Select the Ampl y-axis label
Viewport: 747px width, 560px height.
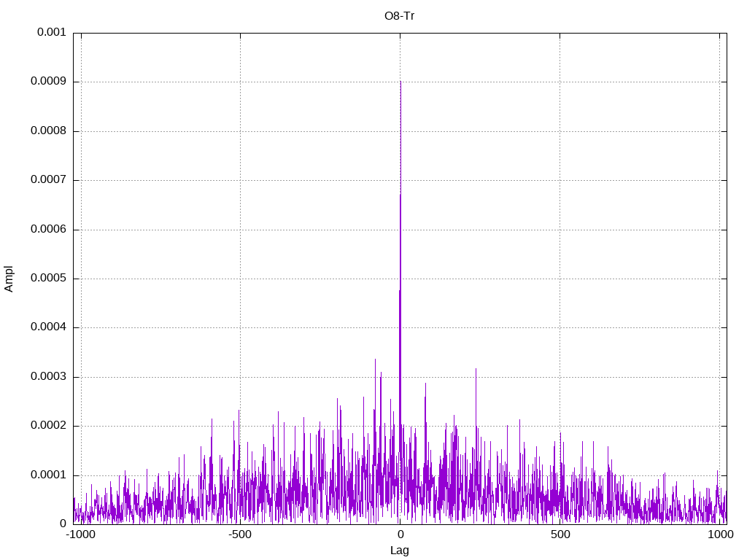(x=9, y=279)
